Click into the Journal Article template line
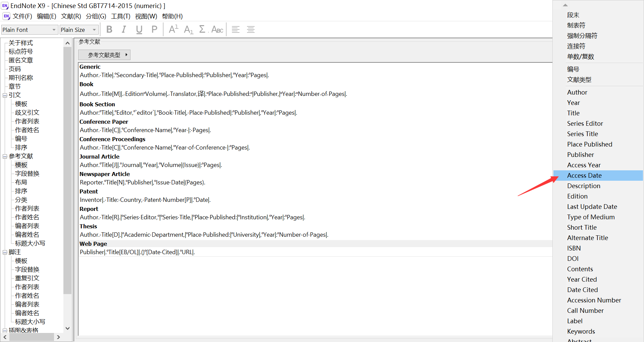644x342 pixels. coord(151,165)
